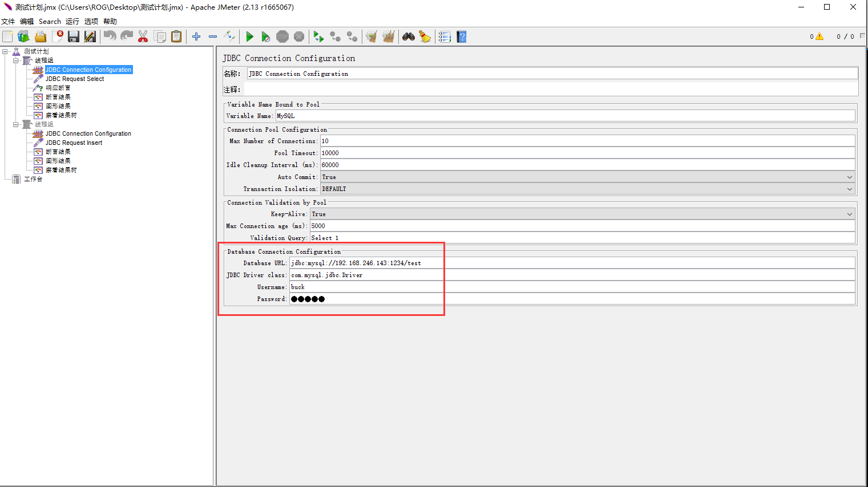Click the 名称 name input field
Image resolution: width=868 pixels, height=487 pixels.
(x=552, y=74)
